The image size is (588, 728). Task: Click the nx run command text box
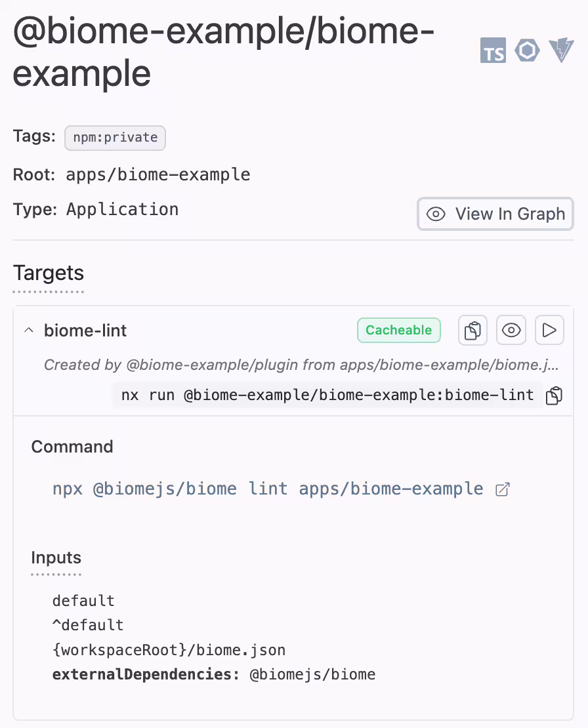tap(327, 395)
